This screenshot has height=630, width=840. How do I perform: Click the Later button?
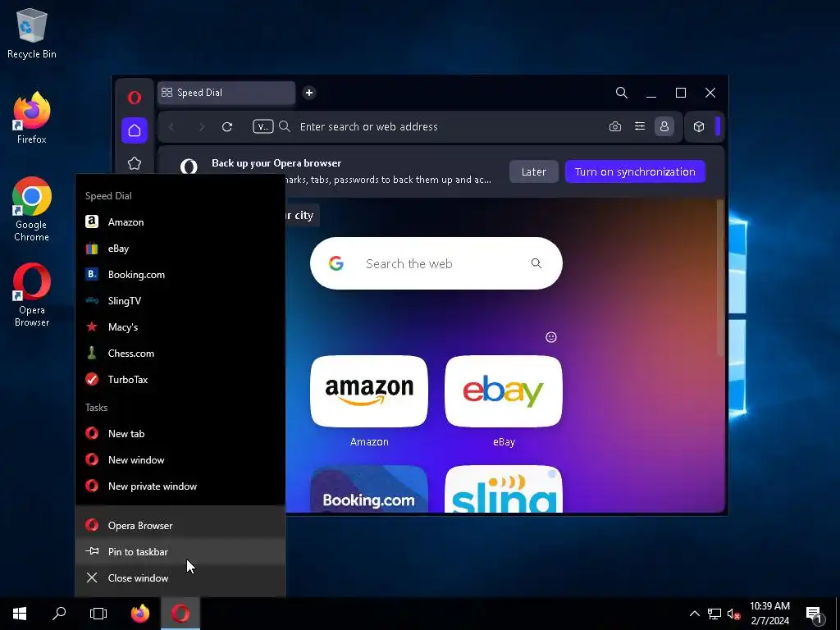click(x=533, y=171)
